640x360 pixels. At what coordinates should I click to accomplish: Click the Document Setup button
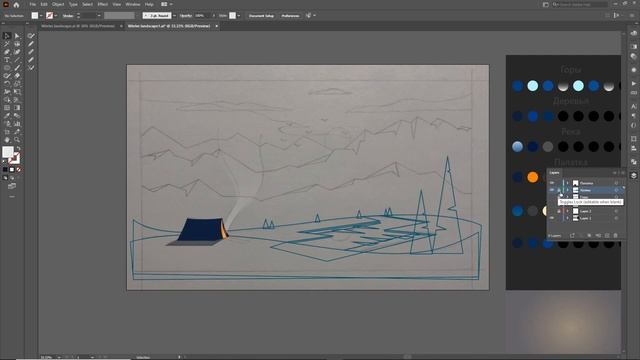click(x=261, y=16)
